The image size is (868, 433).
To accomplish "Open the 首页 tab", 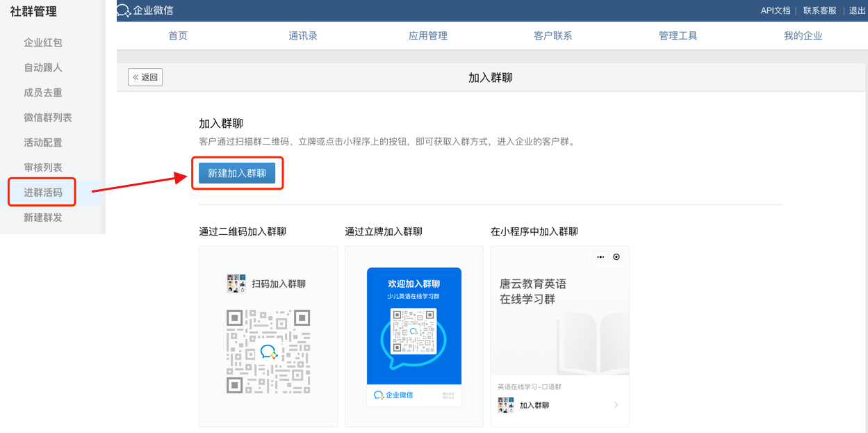I will (x=178, y=35).
